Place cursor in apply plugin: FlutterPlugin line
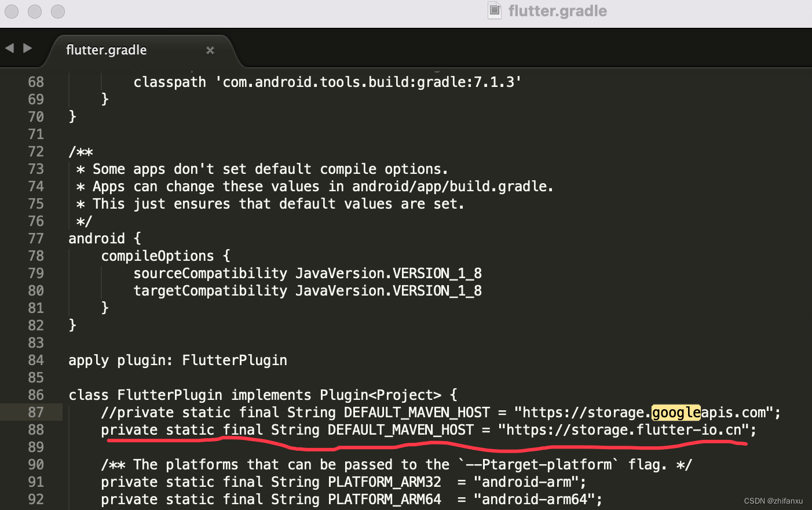812x510 pixels. (x=178, y=360)
